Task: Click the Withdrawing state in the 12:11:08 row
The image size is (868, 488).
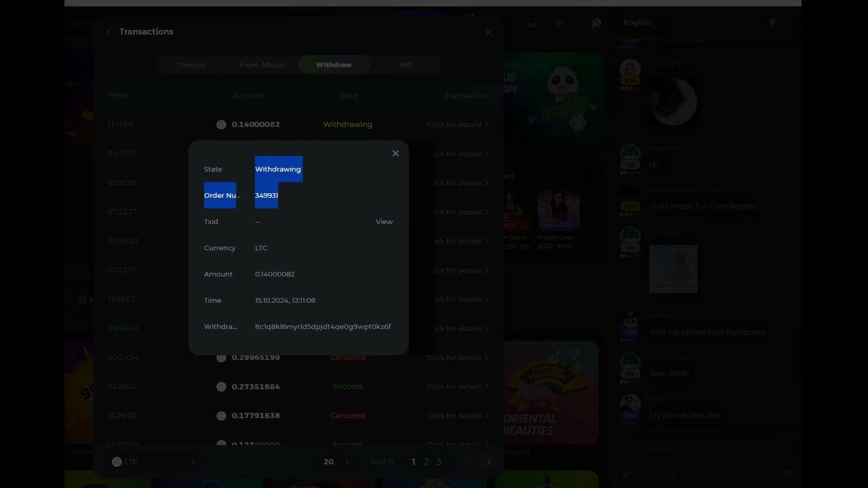Action: tap(347, 125)
